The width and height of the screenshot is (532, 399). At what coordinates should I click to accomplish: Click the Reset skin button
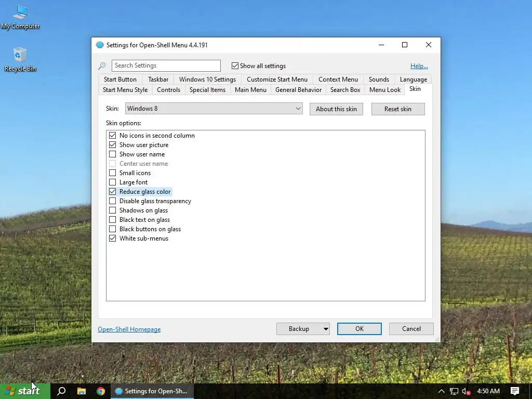(397, 109)
